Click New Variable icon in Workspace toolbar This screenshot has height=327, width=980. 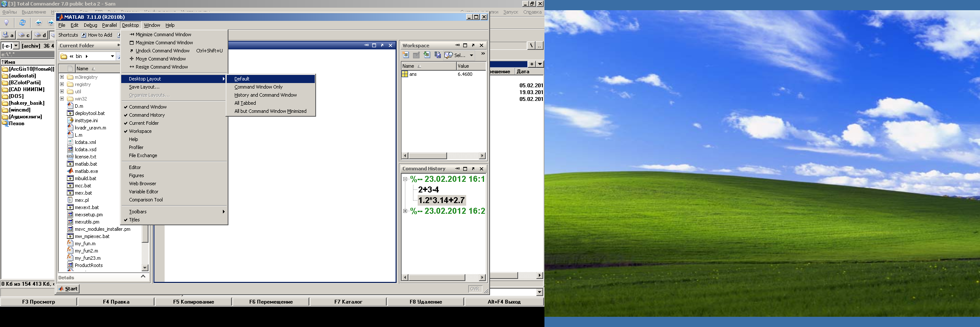(405, 55)
